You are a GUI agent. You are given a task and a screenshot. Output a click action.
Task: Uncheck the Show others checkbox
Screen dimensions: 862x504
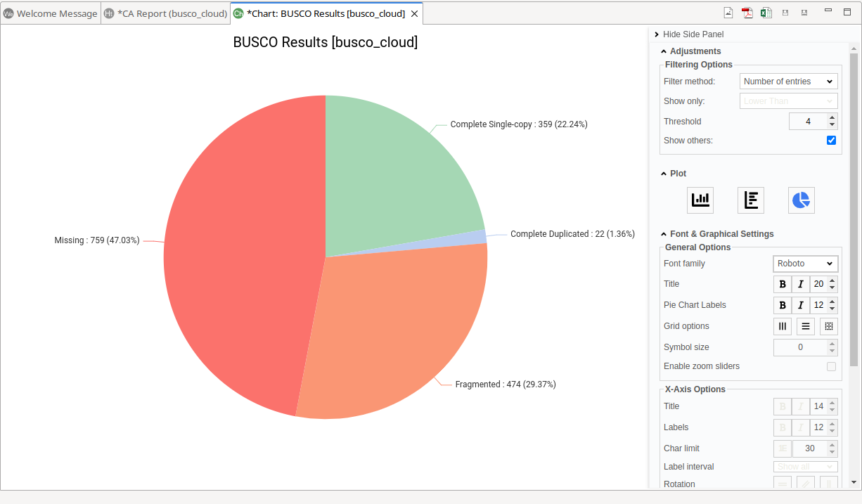[x=831, y=141]
